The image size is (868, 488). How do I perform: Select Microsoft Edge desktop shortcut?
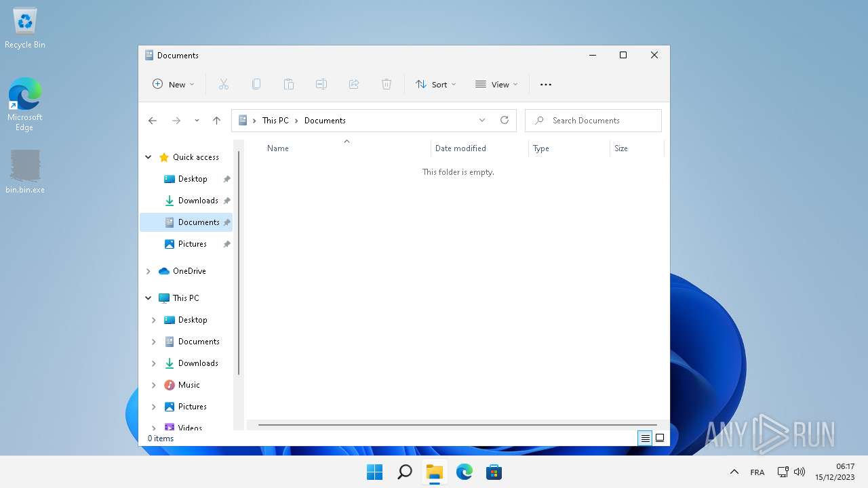(x=25, y=104)
